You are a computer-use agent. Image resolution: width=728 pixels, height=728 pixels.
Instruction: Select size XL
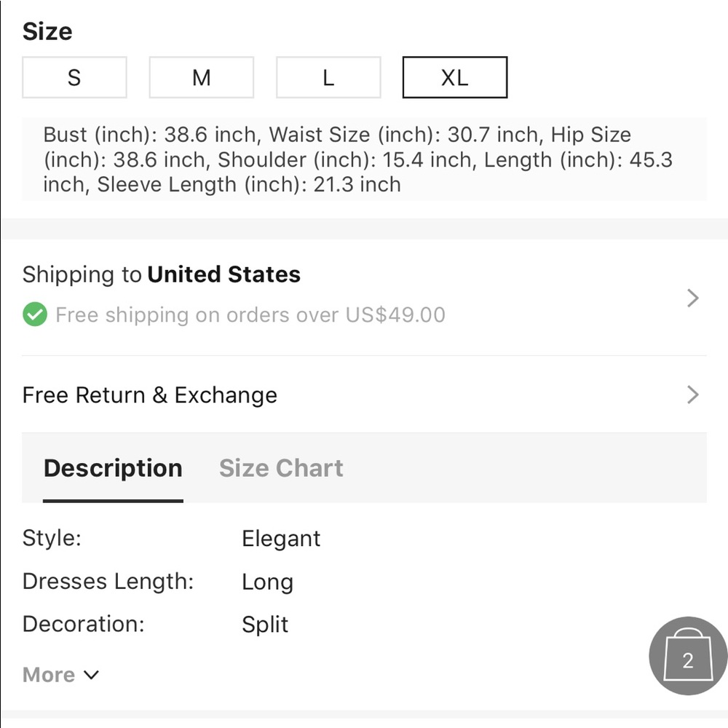coord(455,78)
